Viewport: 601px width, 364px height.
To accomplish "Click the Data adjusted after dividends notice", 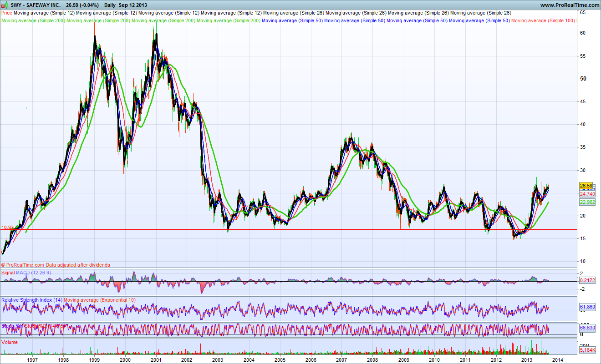I will pyautogui.click(x=77, y=265).
